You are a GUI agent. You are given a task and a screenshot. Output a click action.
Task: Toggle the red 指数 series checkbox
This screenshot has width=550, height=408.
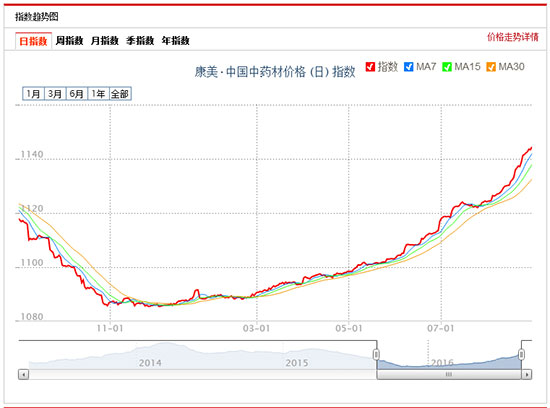click(x=370, y=67)
